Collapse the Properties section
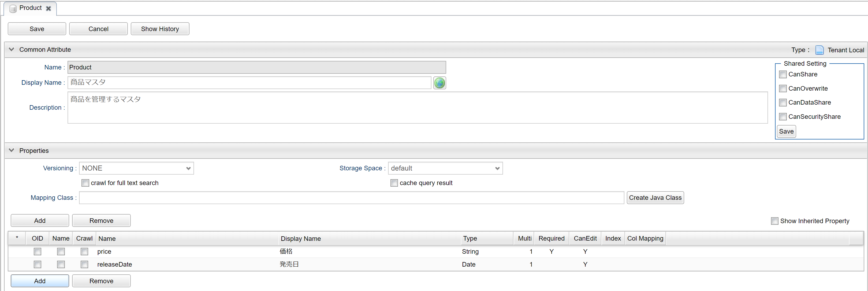This screenshot has width=868, height=291. point(12,150)
